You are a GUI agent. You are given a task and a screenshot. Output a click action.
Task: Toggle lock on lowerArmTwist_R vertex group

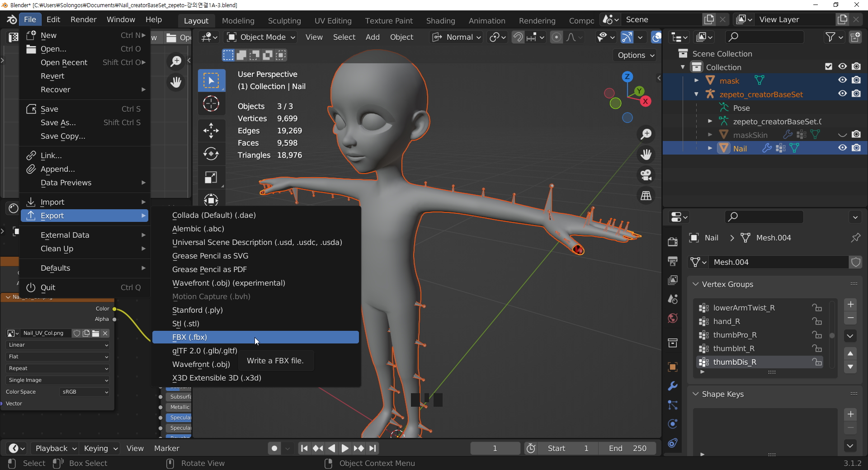click(x=817, y=308)
